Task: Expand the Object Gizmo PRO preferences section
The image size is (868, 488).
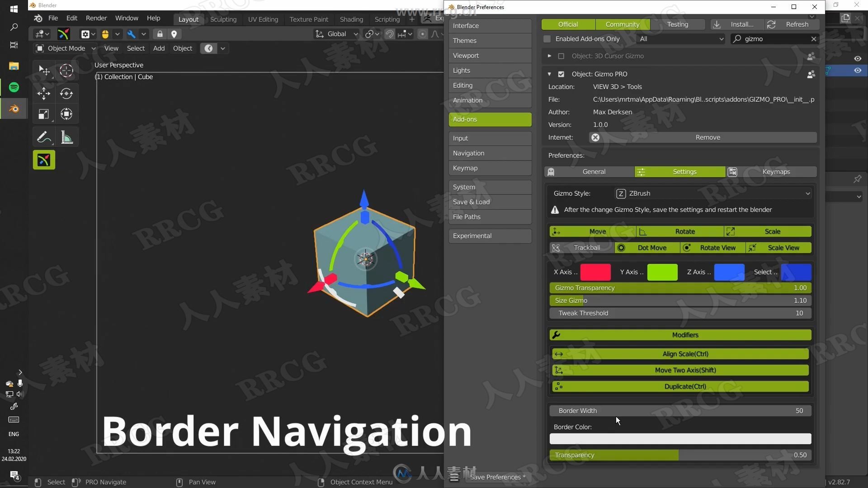Action: [x=549, y=73]
